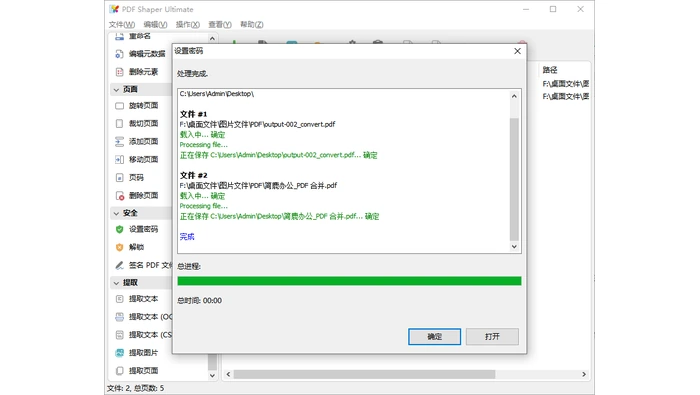
Task: Click the C:\Users\Admin\Desktop\ path line
Action: tap(217, 94)
